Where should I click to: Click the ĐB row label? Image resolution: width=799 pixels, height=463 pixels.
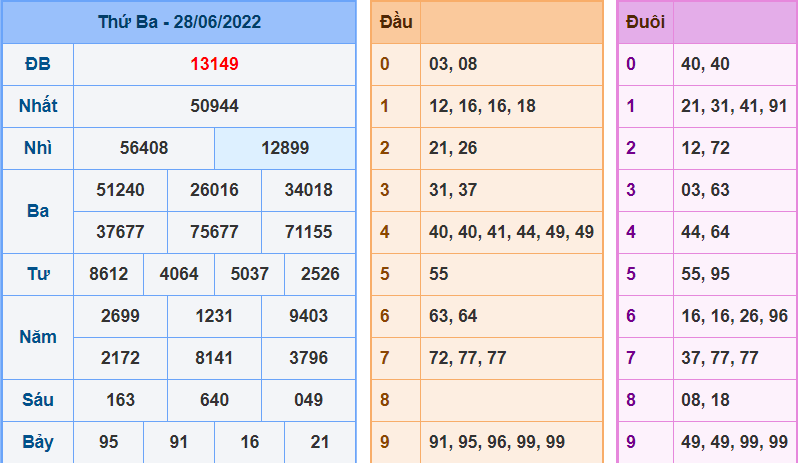tap(38, 64)
